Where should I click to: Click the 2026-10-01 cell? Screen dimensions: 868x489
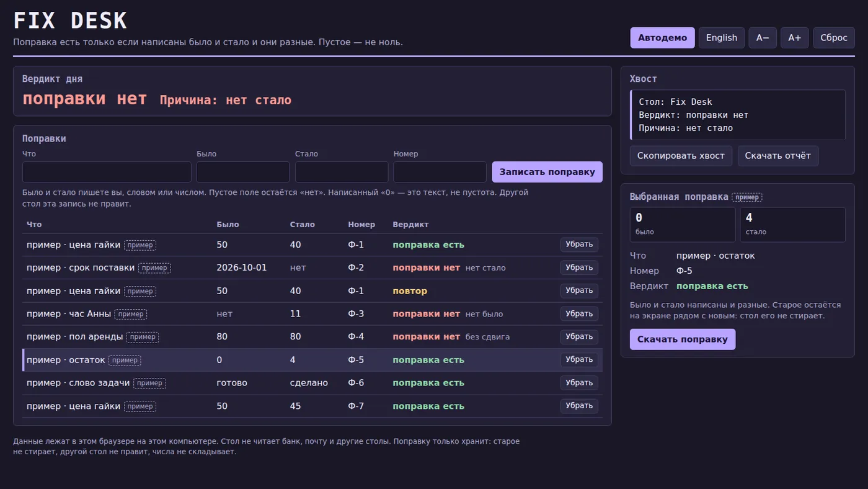pos(242,268)
